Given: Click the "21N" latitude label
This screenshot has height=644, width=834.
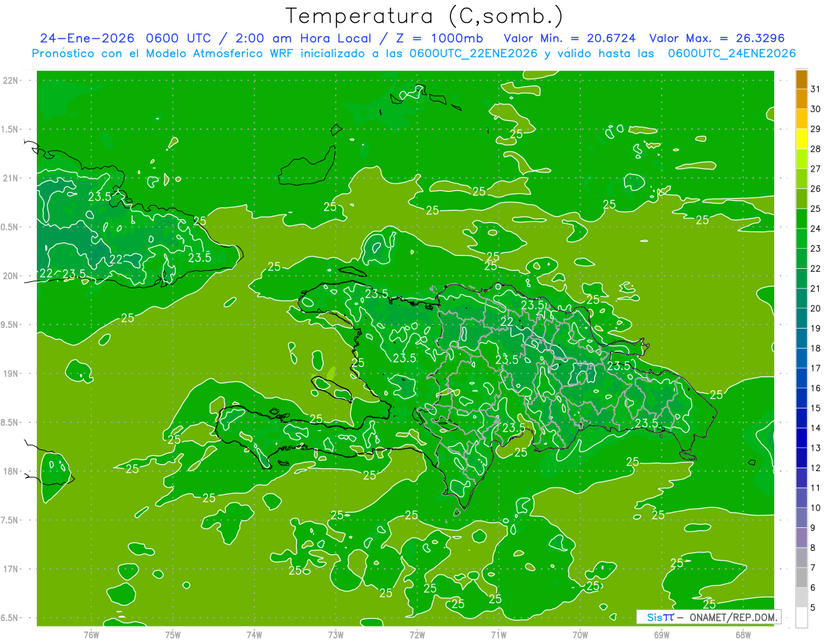Looking at the screenshot, I should coord(10,179).
